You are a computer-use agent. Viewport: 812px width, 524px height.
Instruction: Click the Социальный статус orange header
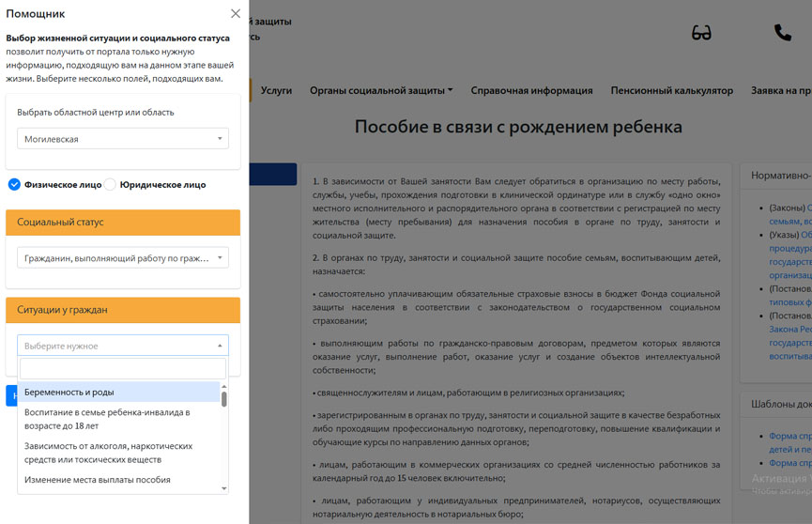point(123,223)
